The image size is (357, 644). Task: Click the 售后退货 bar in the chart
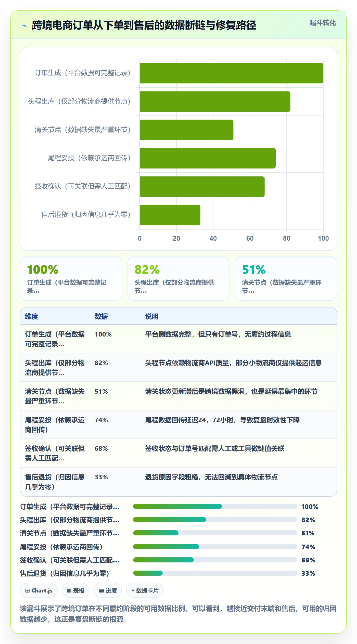coord(170,215)
